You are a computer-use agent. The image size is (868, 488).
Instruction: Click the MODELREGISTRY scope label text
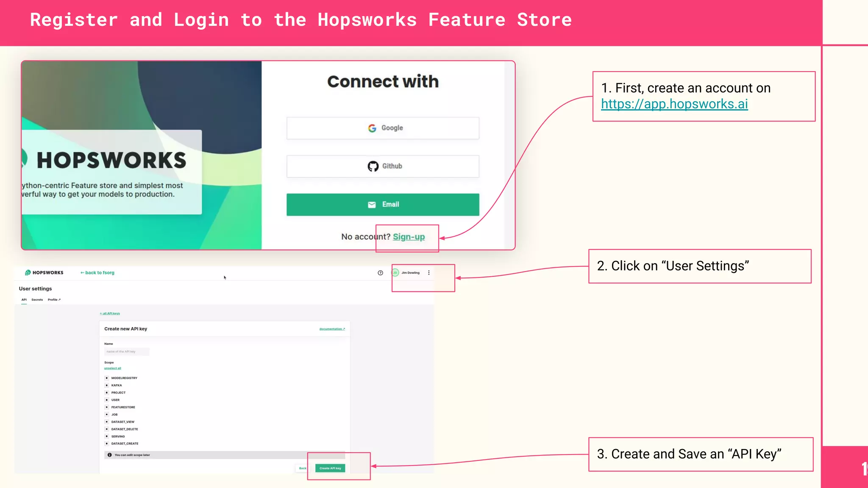click(x=124, y=378)
